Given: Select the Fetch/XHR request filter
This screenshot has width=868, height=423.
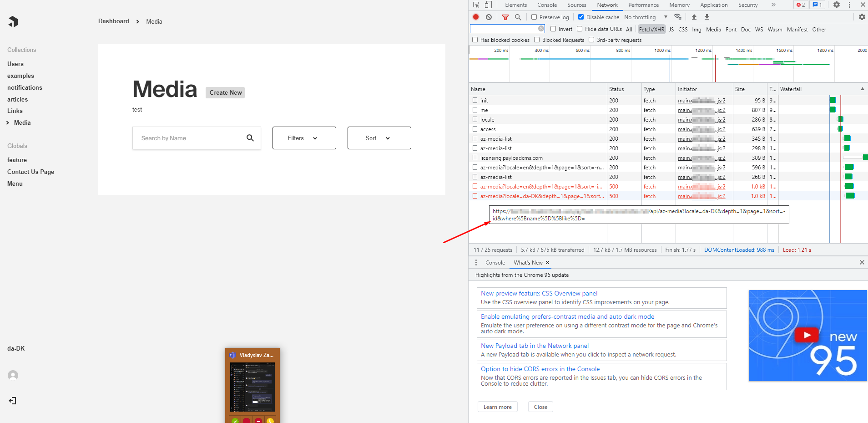Looking at the screenshot, I should 651,29.
